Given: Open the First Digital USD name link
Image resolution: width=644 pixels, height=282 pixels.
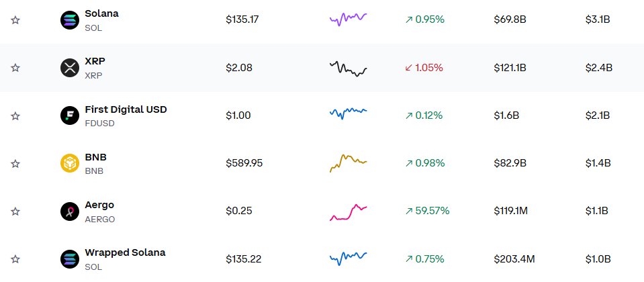Looking at the screenshot, I should click(x=126, y=109).
